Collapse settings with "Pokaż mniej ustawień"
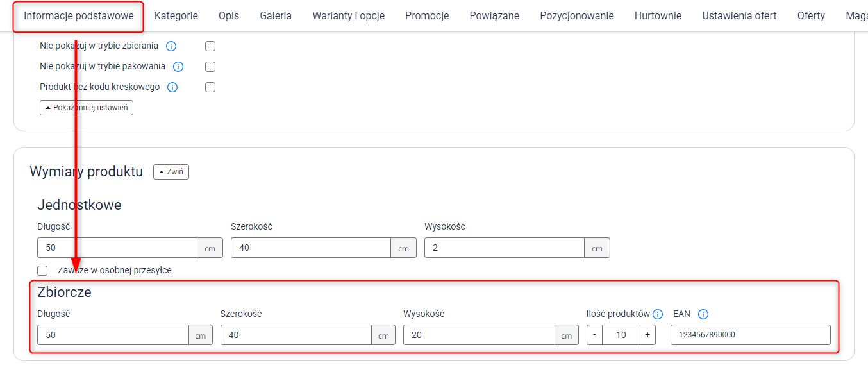 (87, 108)
